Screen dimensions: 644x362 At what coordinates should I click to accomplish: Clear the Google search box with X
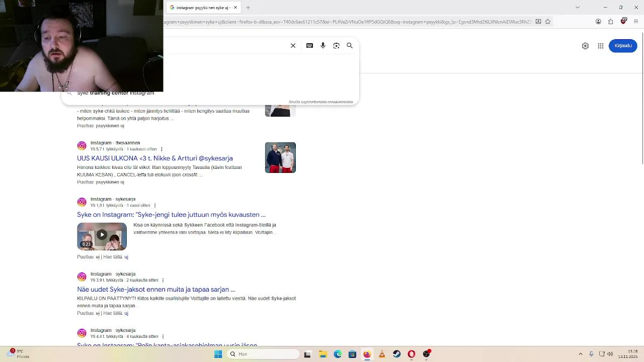click(x=293, y=46)
